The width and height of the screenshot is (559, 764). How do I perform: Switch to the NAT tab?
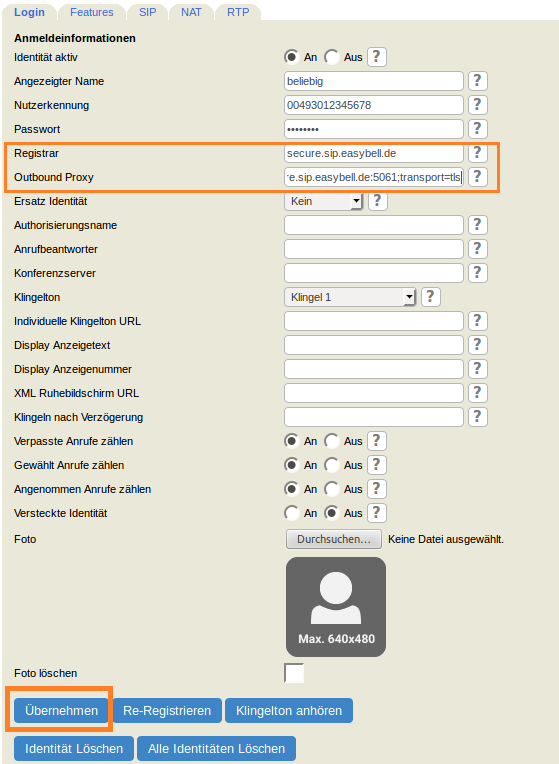tap(191, 12)
